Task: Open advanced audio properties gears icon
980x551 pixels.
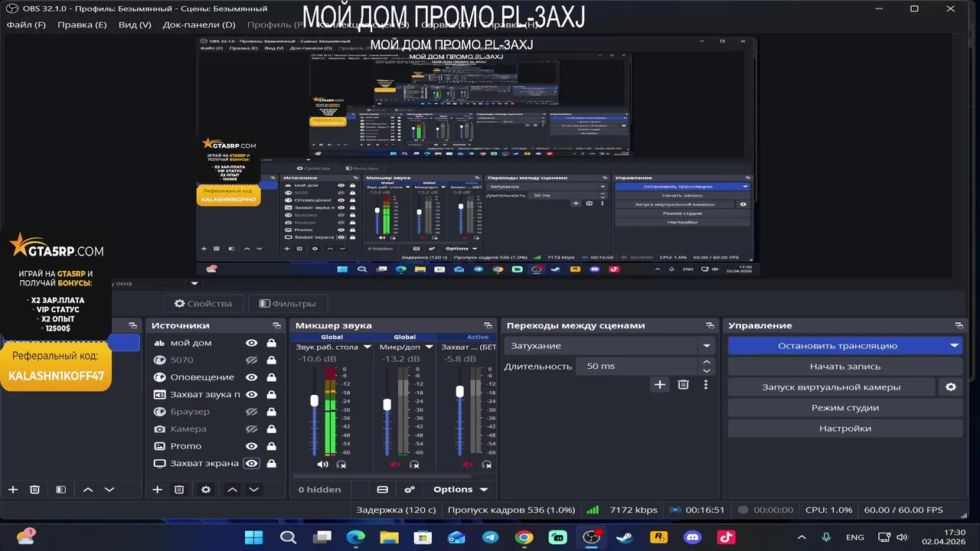Action: pos(410,490)
